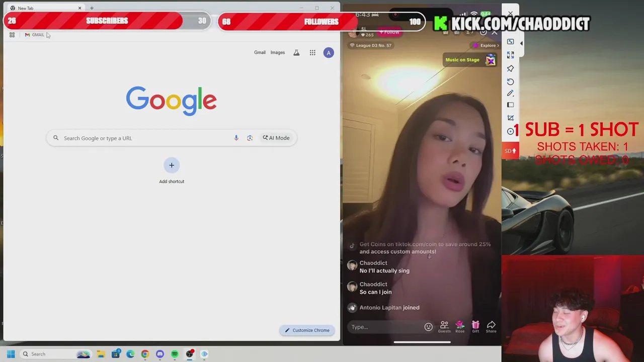This screenshot has height=362, width=644.
Task: Start screen recording with circle icon
Action: (x=511, y=131)
